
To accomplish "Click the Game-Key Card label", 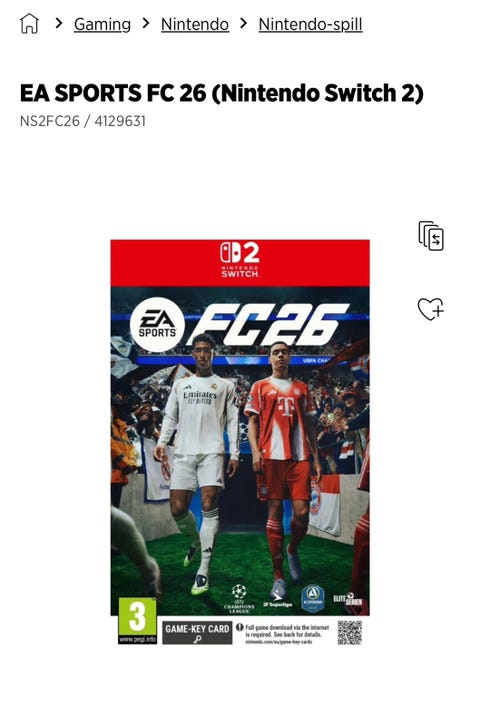I will coord(197,632).
